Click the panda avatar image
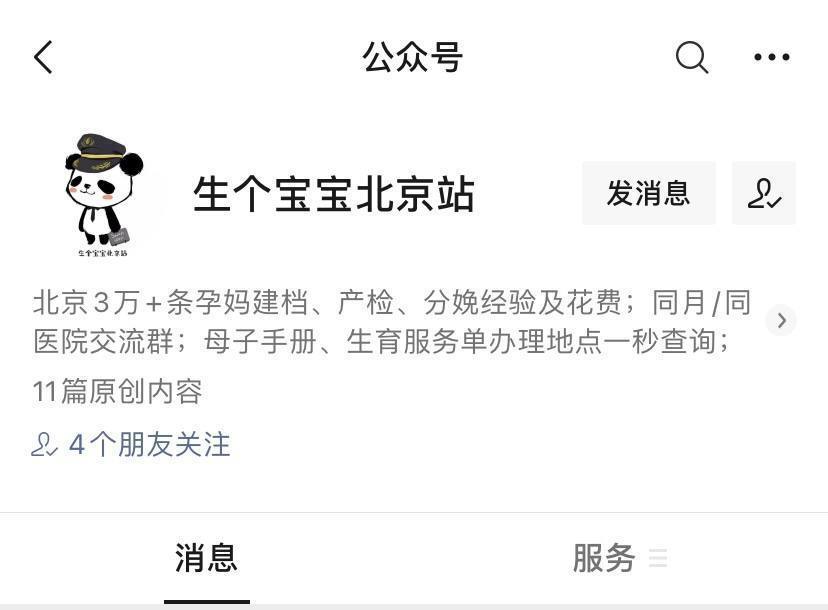This screenshot has height=610, width=828. tap(104, 195)
